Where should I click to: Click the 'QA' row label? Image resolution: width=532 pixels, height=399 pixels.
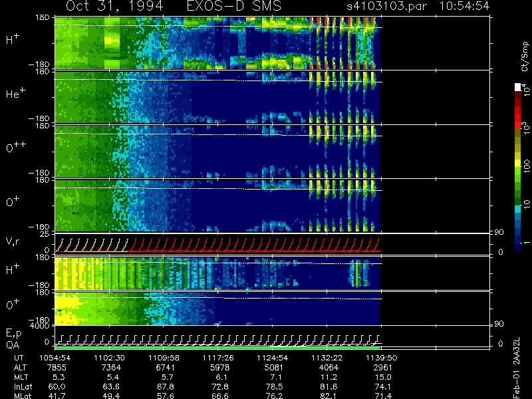point(13,345)
